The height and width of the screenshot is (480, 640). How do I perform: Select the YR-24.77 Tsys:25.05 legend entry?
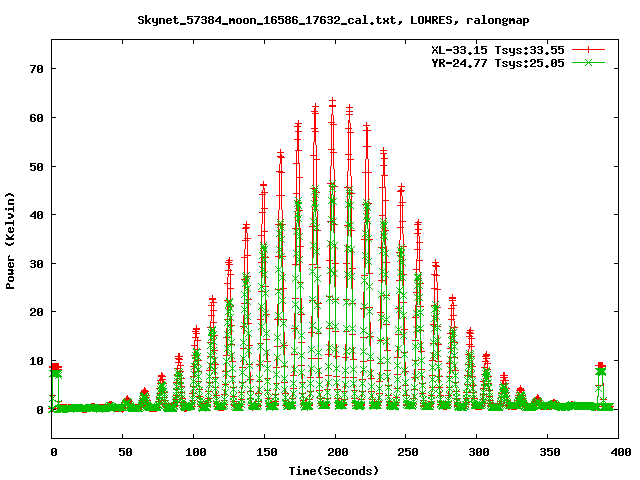[498, 63]
